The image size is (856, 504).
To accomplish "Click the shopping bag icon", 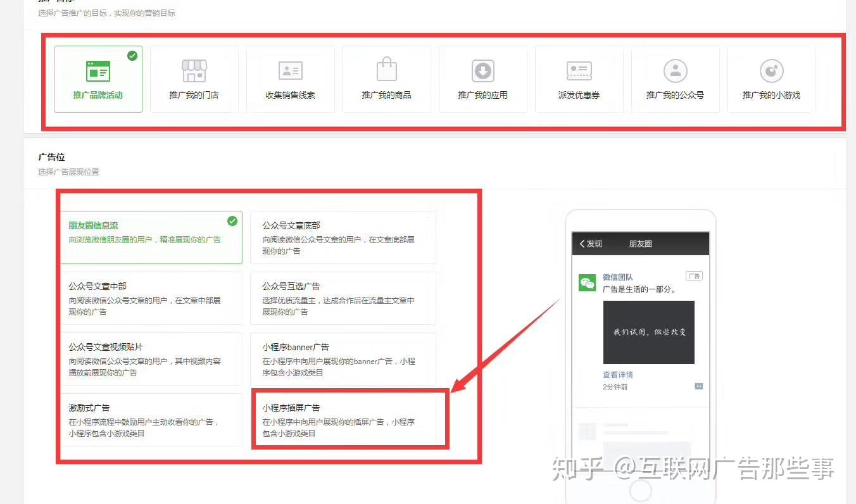I will coord(387,69).
